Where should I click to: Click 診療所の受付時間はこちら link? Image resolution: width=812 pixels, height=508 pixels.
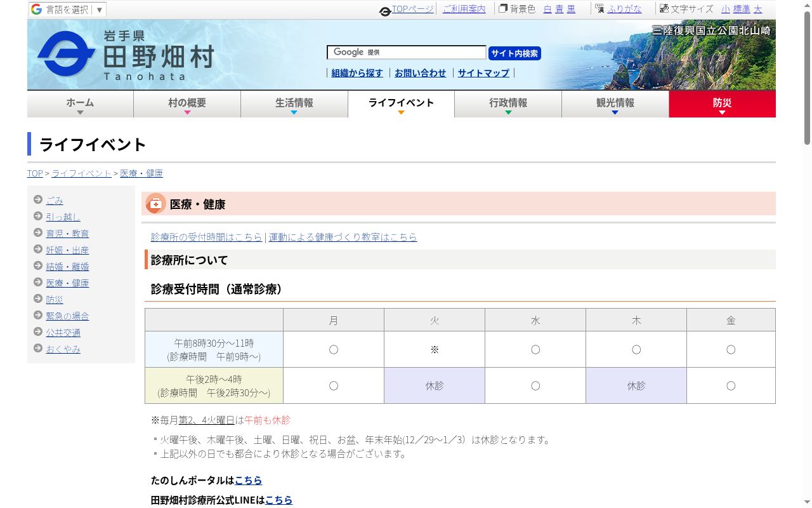point(206,237)
